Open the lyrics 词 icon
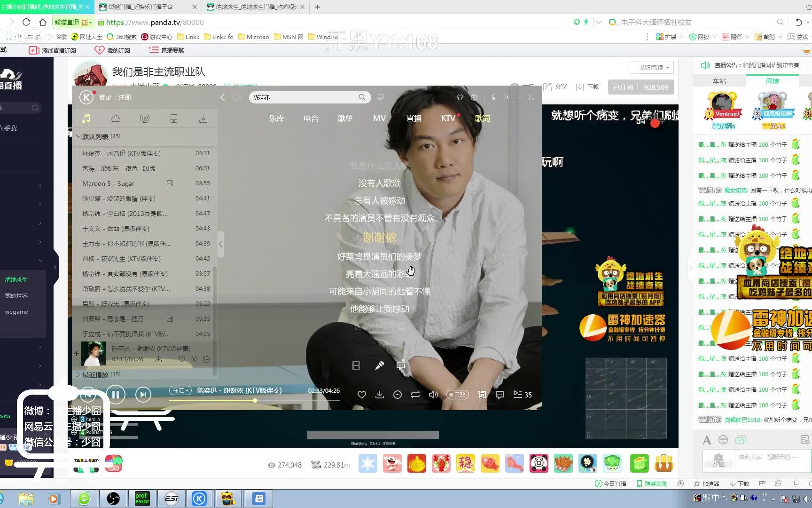Viewport: 812px width, 508px height. coord(481,395)
